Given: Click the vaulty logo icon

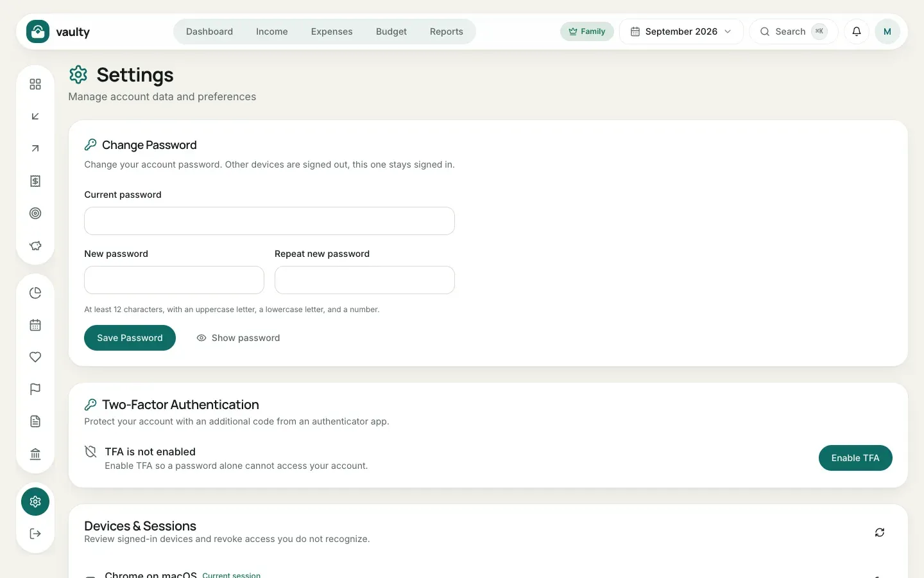Looking at the screenshot, I should 38,31.
